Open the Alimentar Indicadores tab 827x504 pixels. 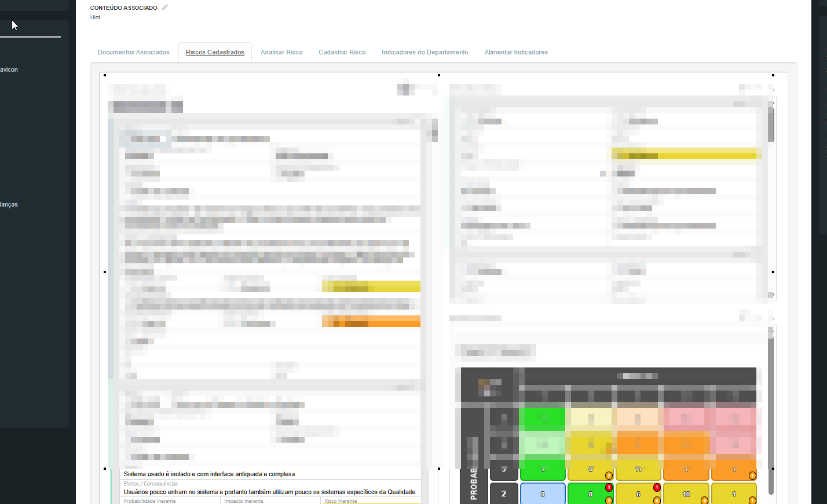[516, 52]
